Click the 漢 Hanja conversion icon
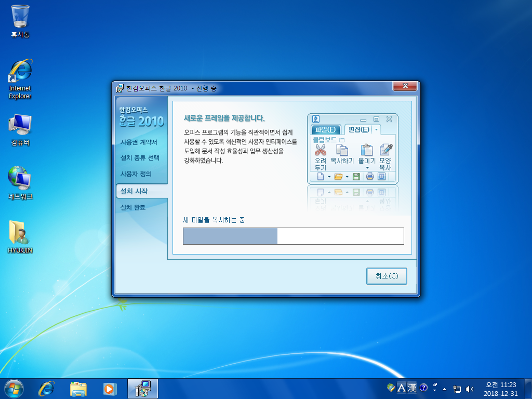 (412, 388)
